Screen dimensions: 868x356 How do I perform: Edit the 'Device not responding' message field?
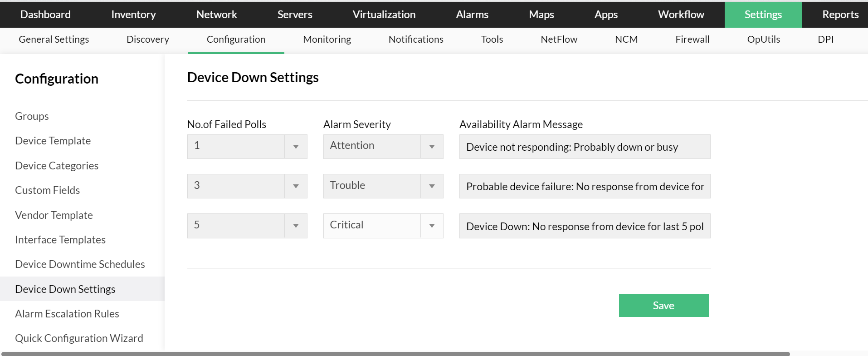coord(585,147)
